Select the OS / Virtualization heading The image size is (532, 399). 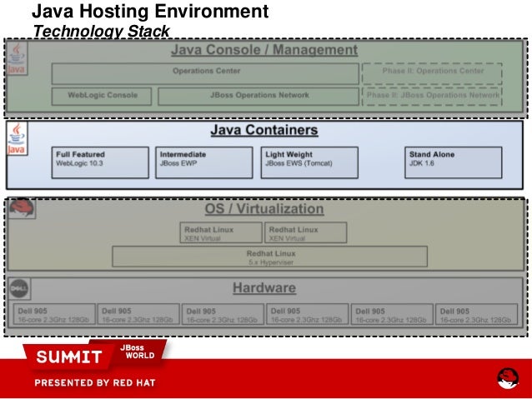pos(264,209)
